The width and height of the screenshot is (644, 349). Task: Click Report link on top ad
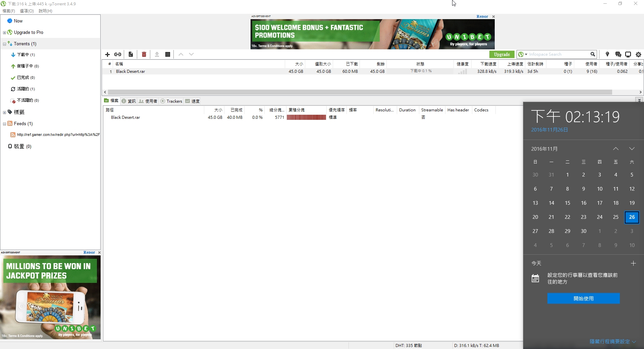coord(482,16)
